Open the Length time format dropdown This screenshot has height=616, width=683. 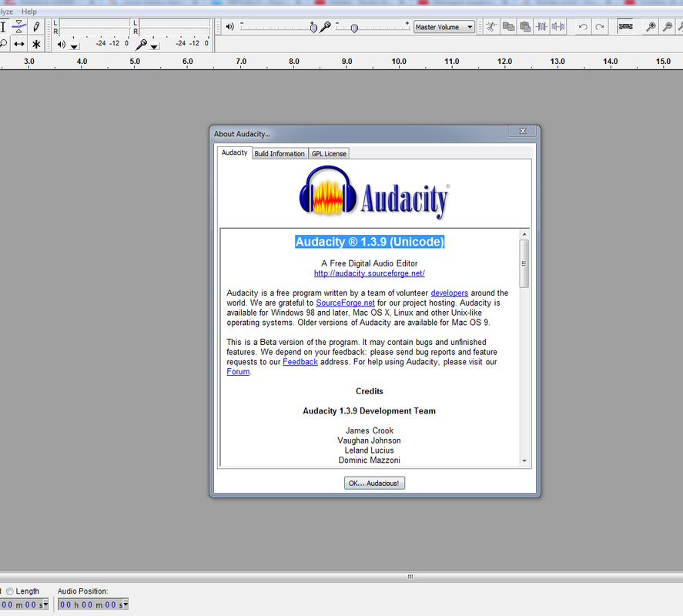pyautogui.click(x=45, y=604)
